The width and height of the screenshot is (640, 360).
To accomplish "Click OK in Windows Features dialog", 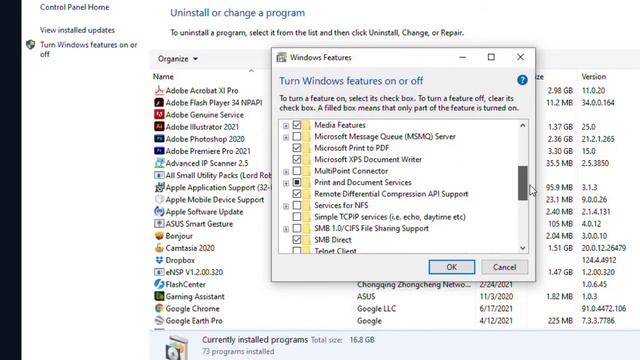I will point(451,267).
